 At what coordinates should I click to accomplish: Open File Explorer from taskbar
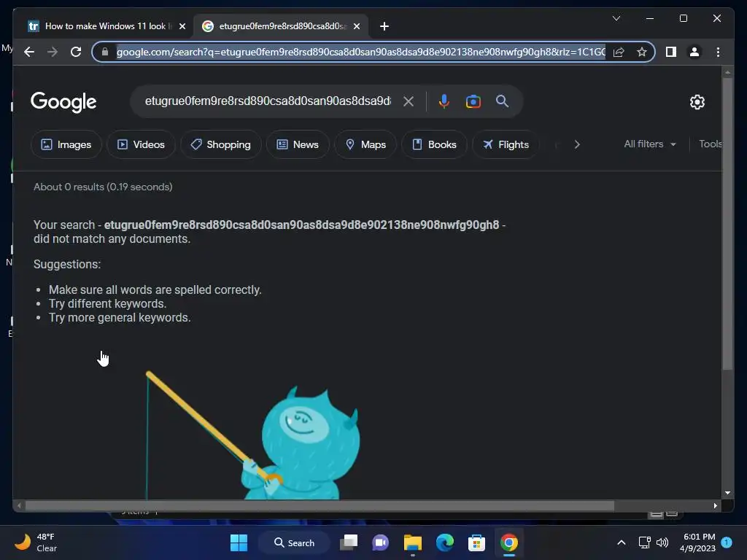pos(413,542)
